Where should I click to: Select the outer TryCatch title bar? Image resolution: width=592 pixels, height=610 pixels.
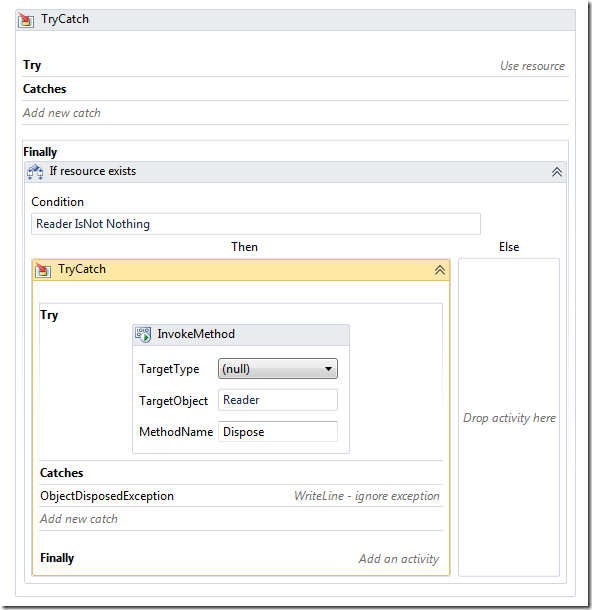[x=296, y=19]
